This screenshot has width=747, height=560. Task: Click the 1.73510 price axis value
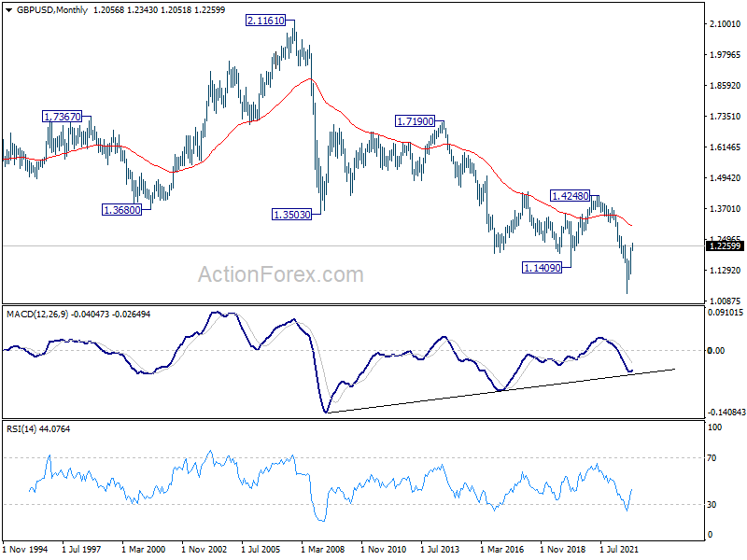[726, 117]
